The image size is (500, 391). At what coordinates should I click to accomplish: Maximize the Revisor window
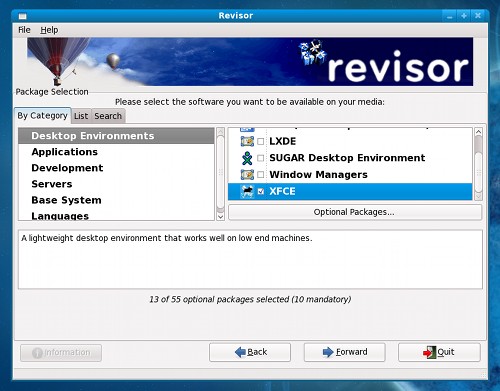(464, 16)
